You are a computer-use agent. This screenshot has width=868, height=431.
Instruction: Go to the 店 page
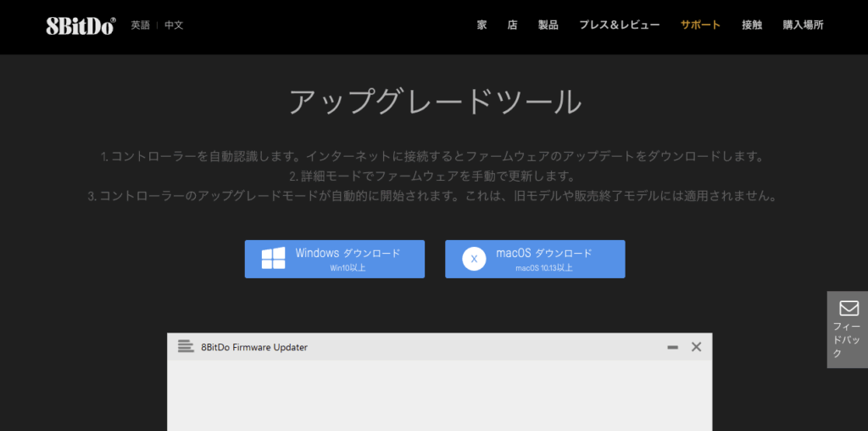pyautogui.click(x=512, y=25)
